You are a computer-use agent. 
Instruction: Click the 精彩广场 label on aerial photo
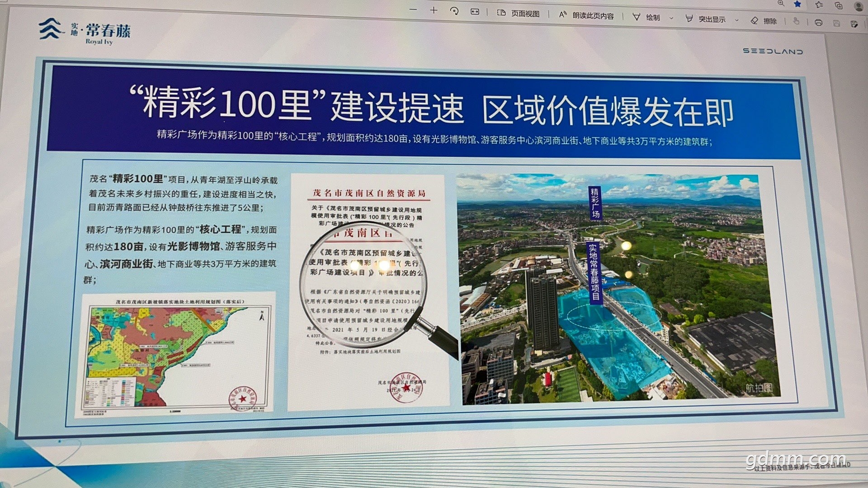click(595, 203)
